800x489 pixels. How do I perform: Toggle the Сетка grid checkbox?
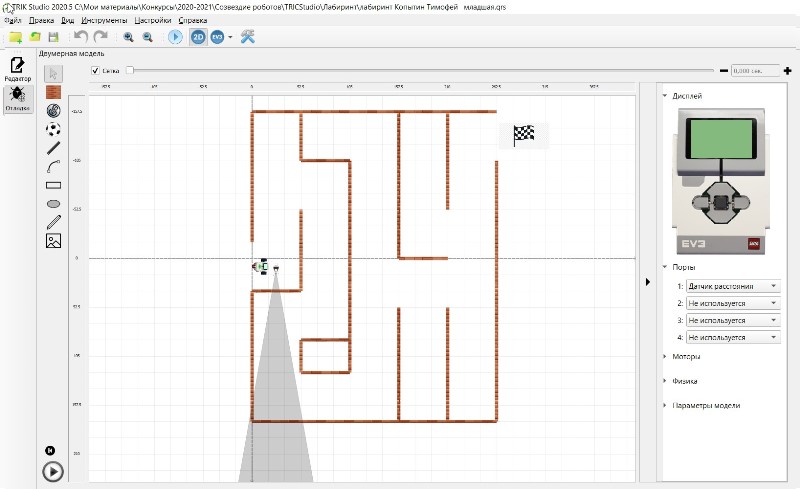(95, 71)
